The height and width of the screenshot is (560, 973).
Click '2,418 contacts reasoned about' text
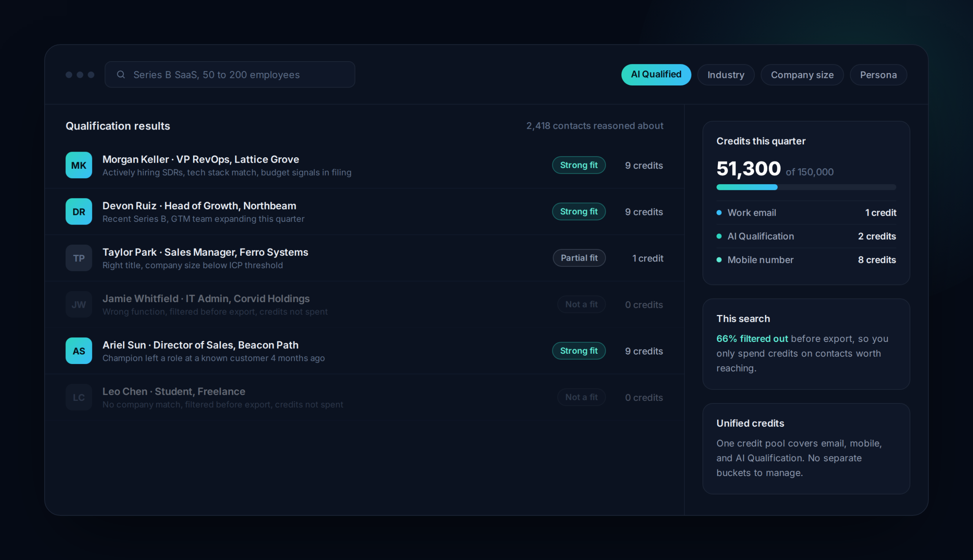(x=594, y=126)
